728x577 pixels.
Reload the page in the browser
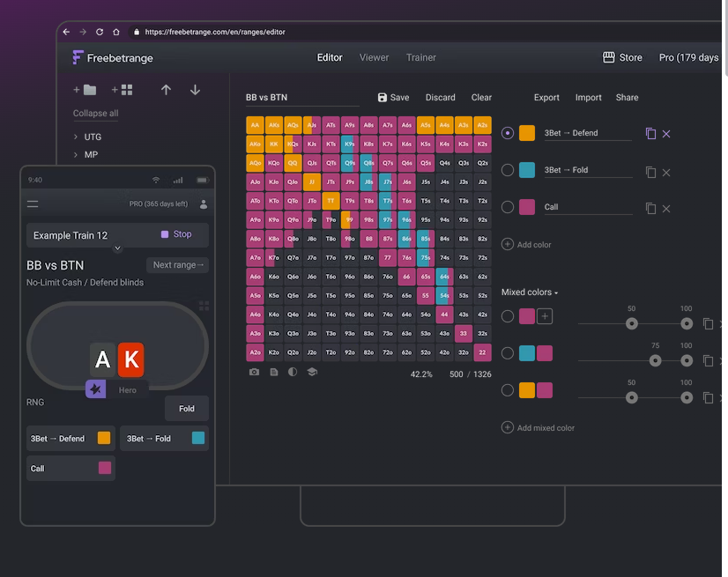point(100,32)
